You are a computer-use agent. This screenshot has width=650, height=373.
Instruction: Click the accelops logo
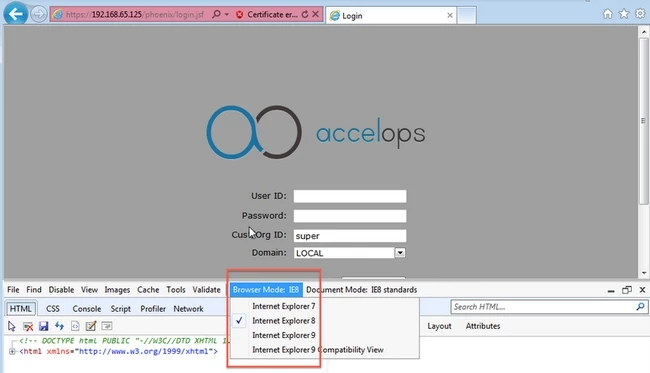[316, 132]
